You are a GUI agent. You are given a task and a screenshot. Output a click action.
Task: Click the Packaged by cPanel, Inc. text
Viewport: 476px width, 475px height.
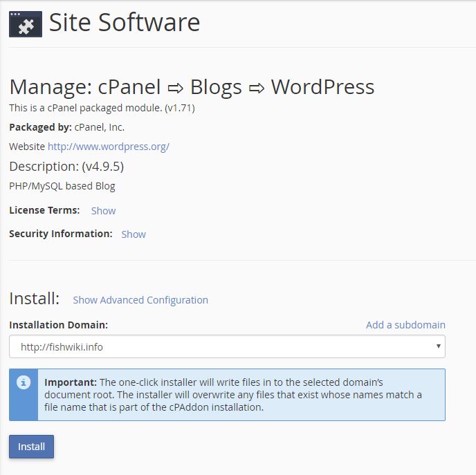point(66,127)
